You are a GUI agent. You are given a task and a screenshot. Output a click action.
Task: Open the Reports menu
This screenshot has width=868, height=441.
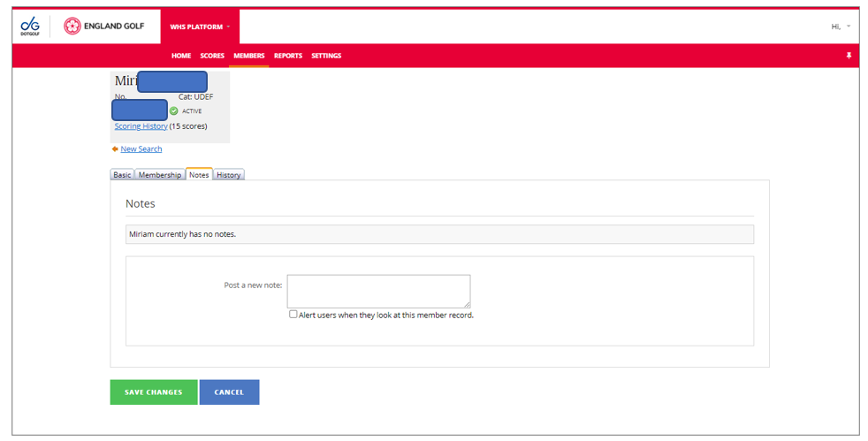288,56
